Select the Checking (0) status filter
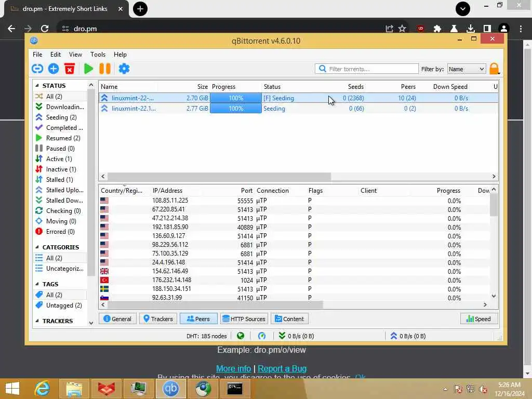The width and height of the screenshot is (532, 399). click(x=60, y=211)
